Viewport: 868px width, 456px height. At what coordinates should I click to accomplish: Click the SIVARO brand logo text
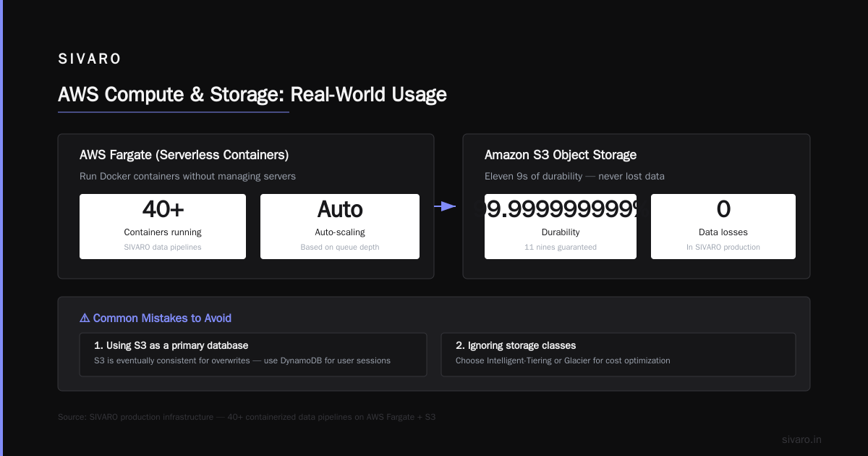[x=90, y=59]
